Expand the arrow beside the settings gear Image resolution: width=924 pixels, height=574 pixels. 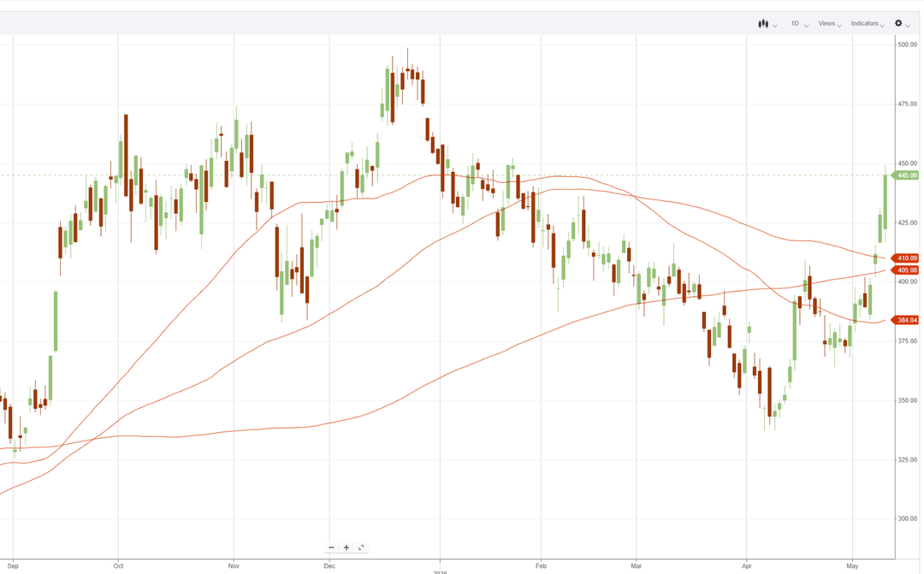(x=908, y=26)
